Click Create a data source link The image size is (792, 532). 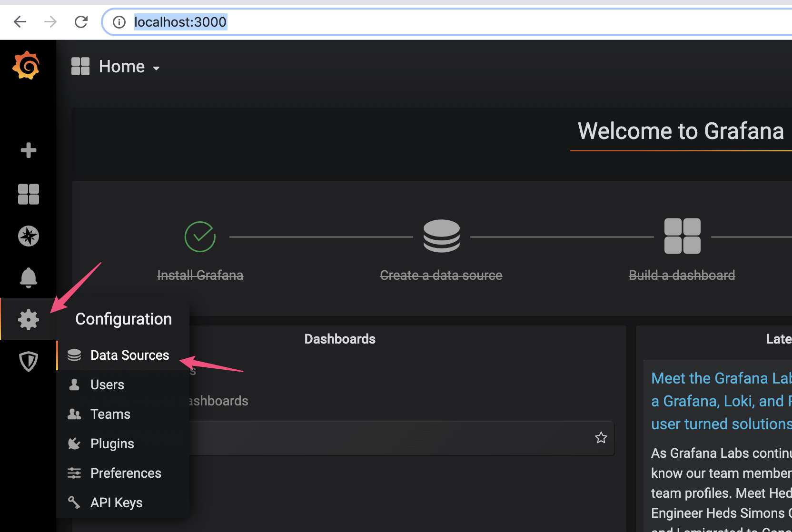click(441, 275)
